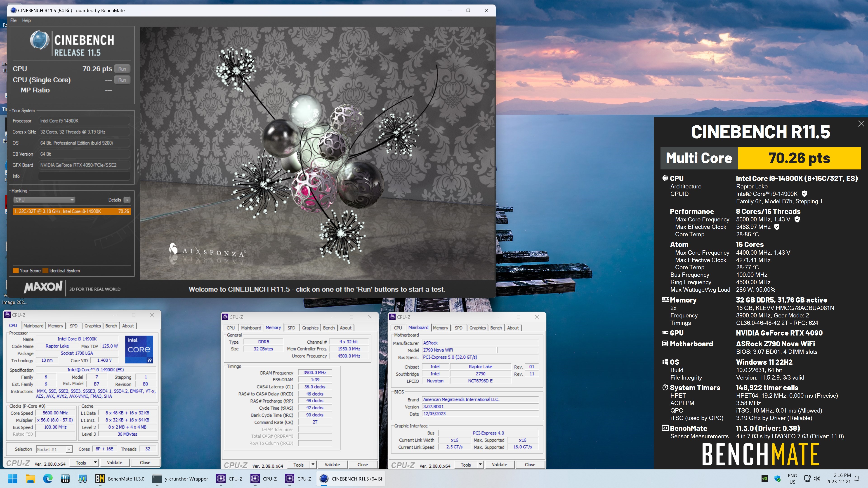Click Validate in CPU-Z Mainboard window
Image resolution: width=868 pixels, height=488 pixels.
coord(499,465)
